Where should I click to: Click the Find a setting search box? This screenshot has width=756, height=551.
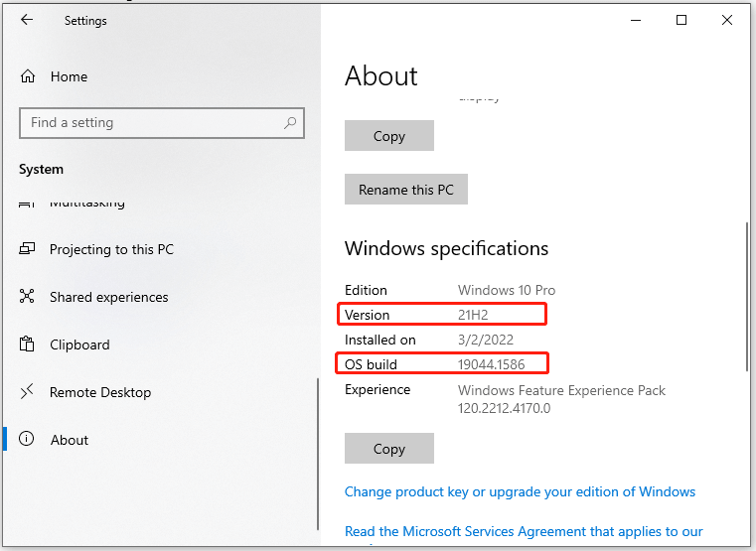[x=162, y=123]
